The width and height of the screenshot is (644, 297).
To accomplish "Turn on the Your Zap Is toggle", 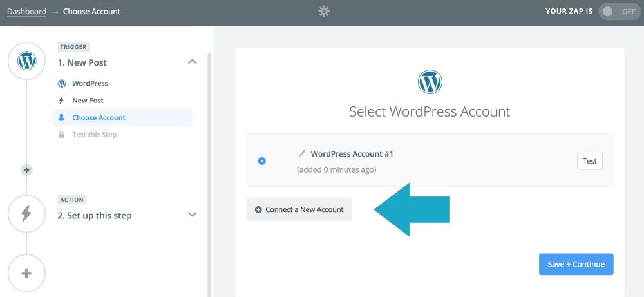I will pyautogui.click(x=620, y=12).
